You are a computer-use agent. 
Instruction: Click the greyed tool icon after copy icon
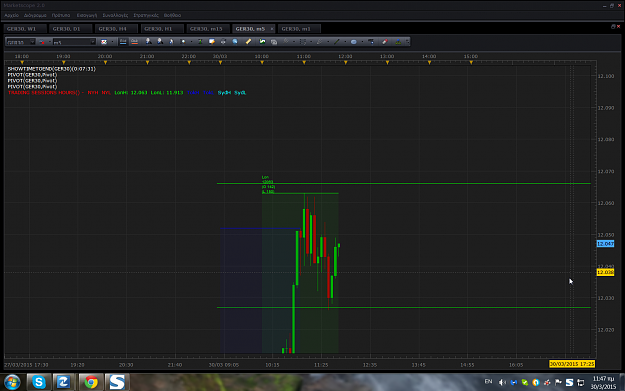click(285, 41)
